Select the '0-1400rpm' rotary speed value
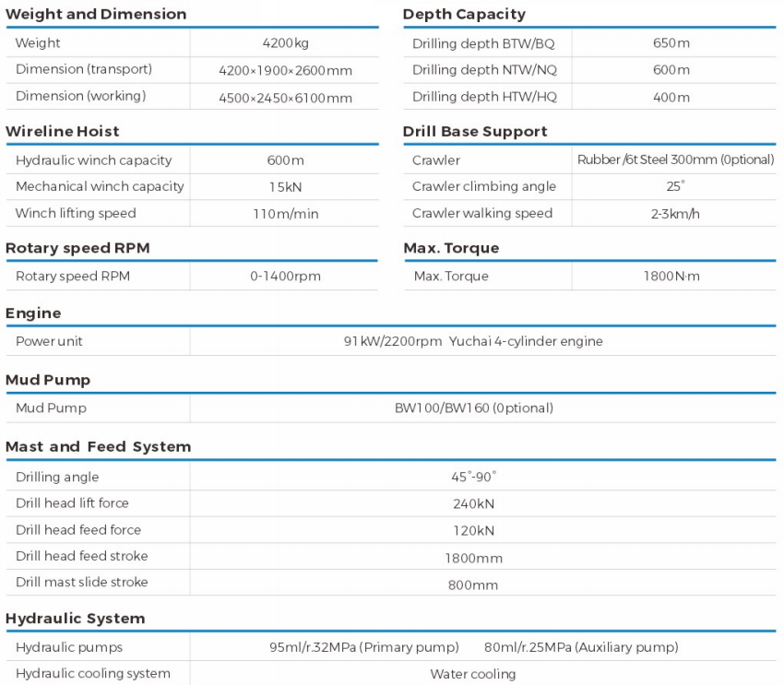 286,277
